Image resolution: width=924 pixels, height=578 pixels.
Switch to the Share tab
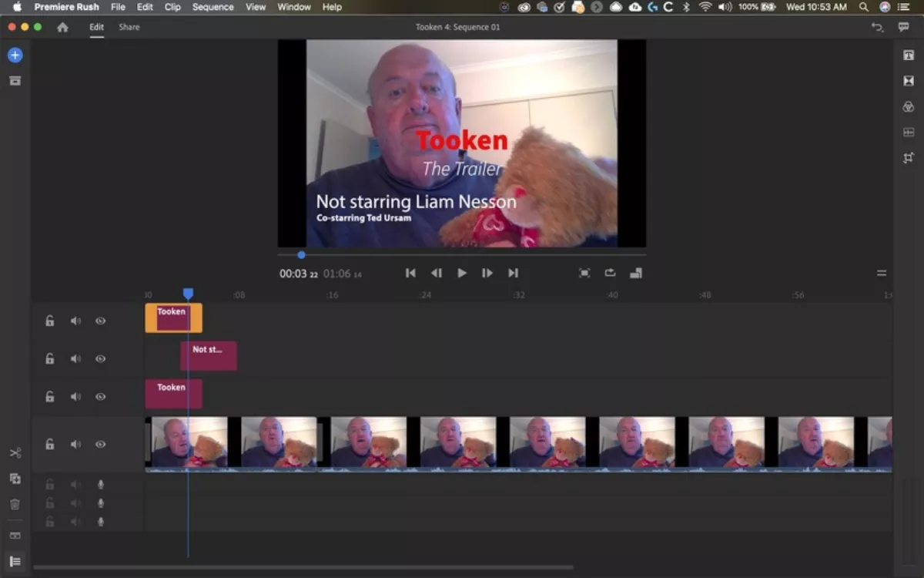pos(129,27)
